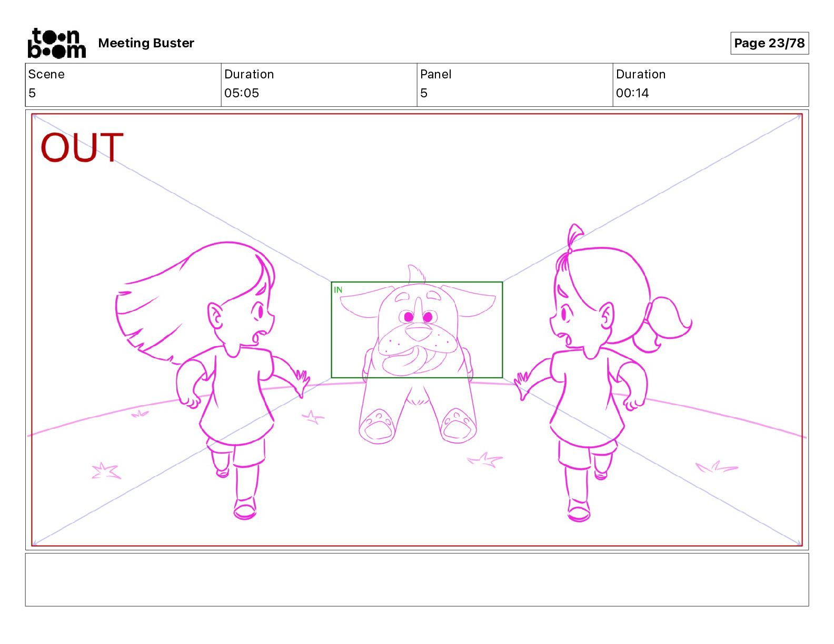This screenshot has height=644, width=834.
Task: Click the Toon Boom logo
Action: [56, 43]
